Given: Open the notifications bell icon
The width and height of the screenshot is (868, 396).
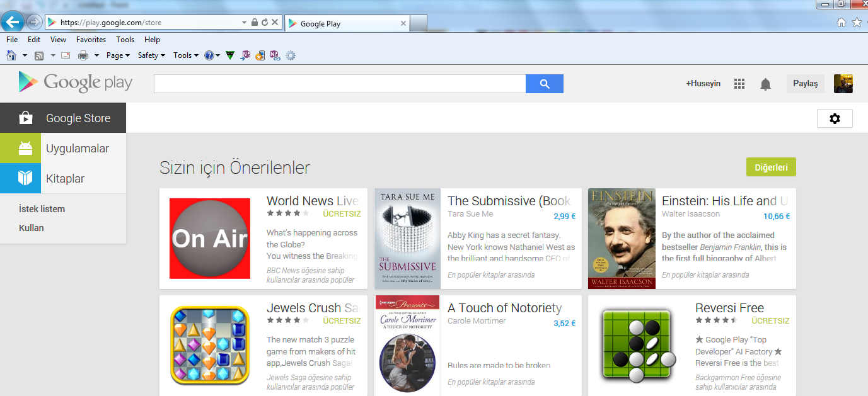Looking at the screenshot, I should point(765,84).
